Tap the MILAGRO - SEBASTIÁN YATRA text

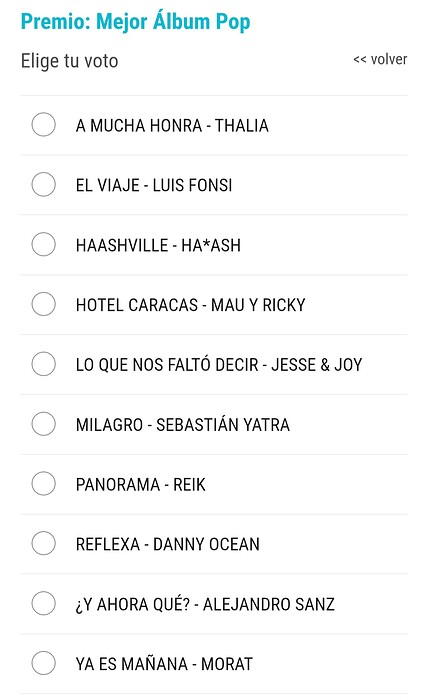pyautogui.click(x=183, y=425)
